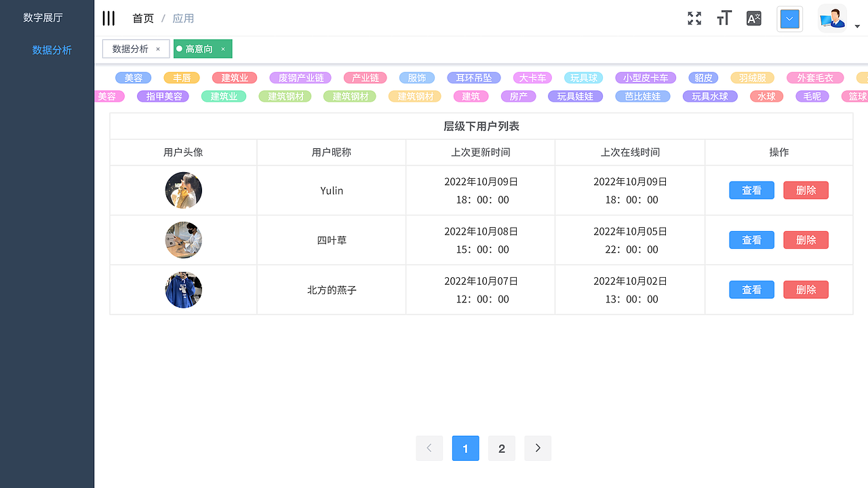Switch to the 数据分析 tab
868x488 pixels.
131,49
